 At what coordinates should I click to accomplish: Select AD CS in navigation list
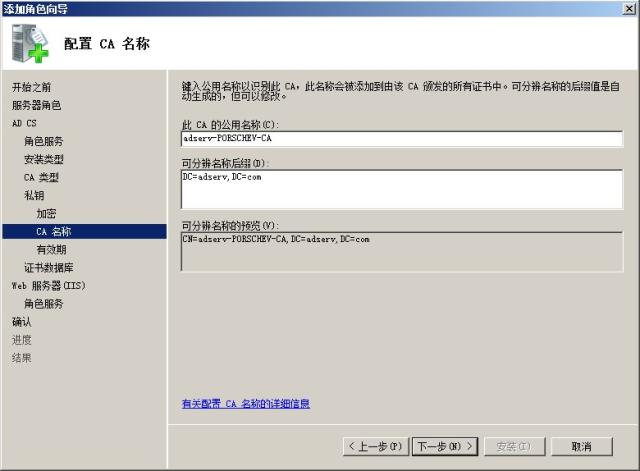(x=24, y=123)
